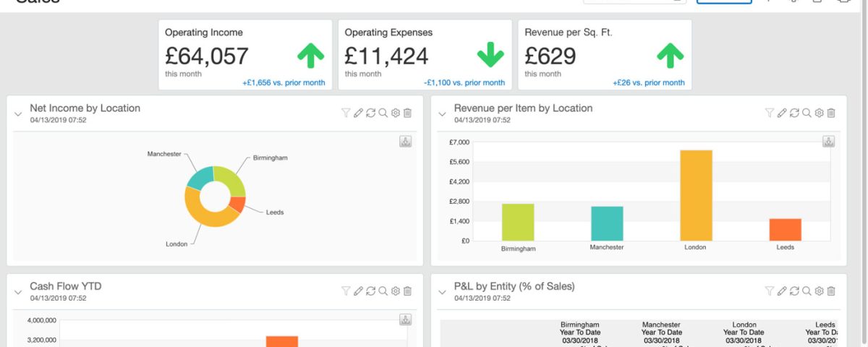The height and width of the screenshot is (347, 868).
Task: Collapse the Net Income by Location panel
Action: click(x=18, y=114)
